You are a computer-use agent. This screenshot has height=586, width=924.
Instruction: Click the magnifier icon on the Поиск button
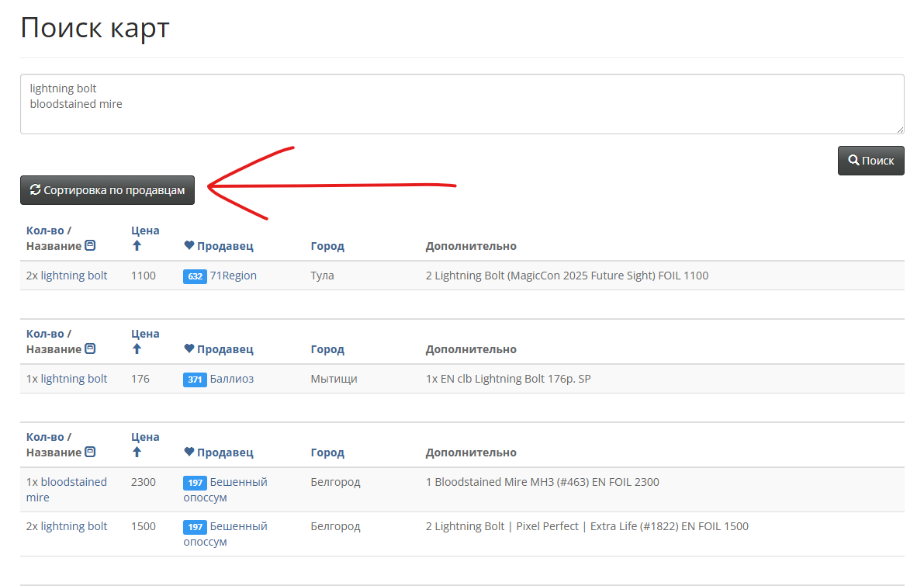point(853,161)
